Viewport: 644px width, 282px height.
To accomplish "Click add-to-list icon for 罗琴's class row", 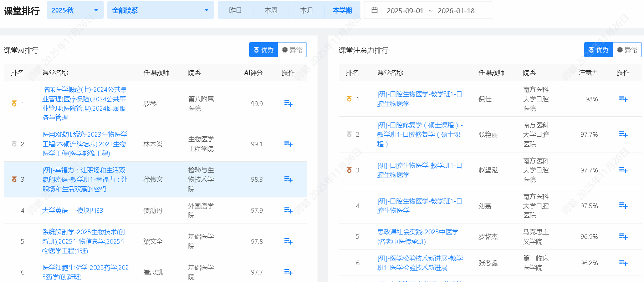I will point(288,104).
